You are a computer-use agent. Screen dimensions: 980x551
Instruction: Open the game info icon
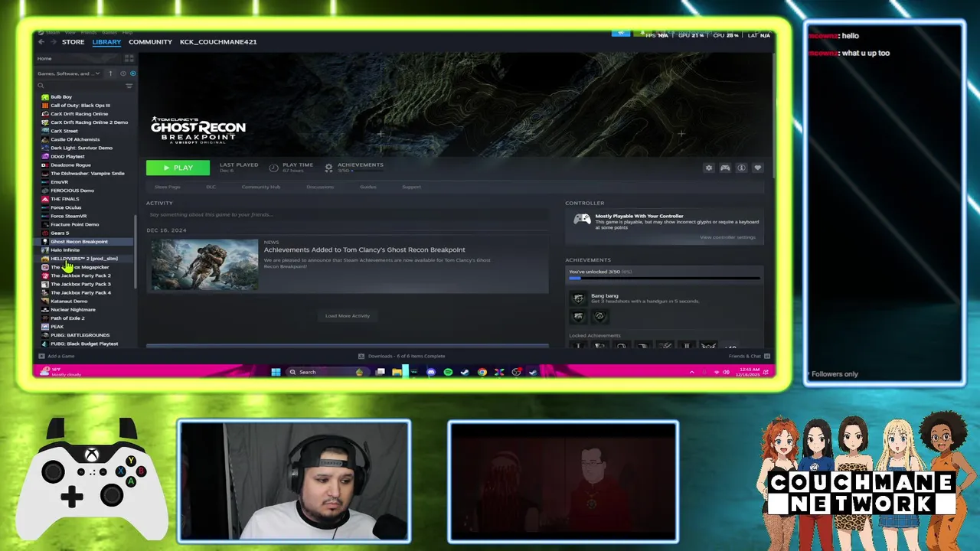[741, 168]
